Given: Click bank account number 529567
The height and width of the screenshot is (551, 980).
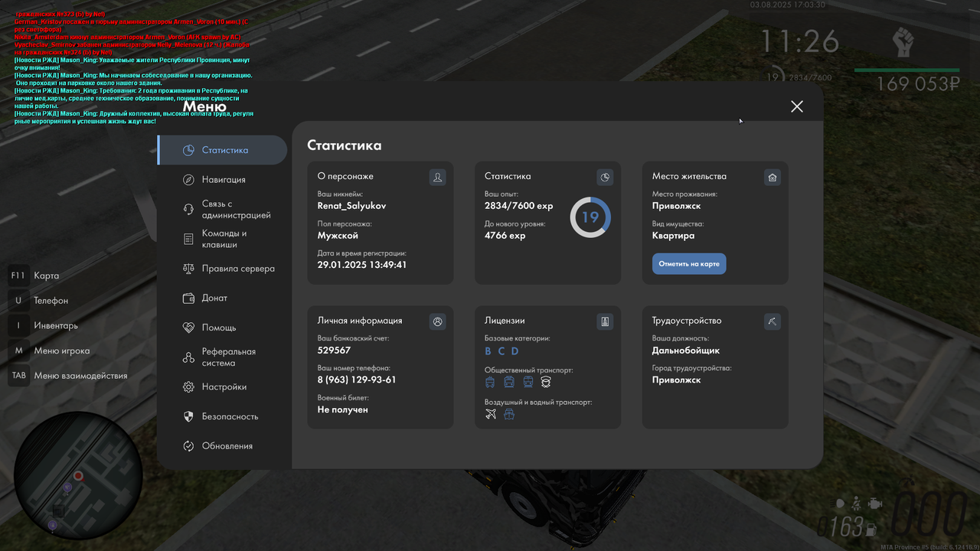Looking at the screenshot, I should pos(335,350).
